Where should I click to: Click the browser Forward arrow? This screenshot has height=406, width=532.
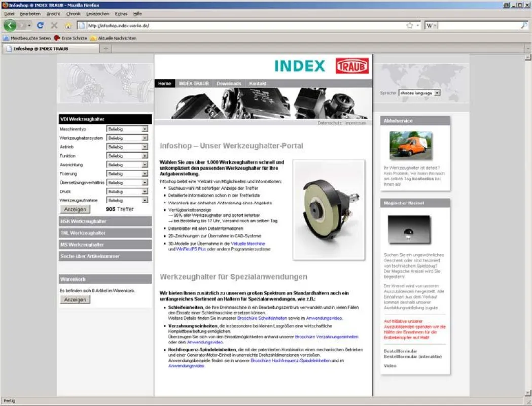click(22, 25)
